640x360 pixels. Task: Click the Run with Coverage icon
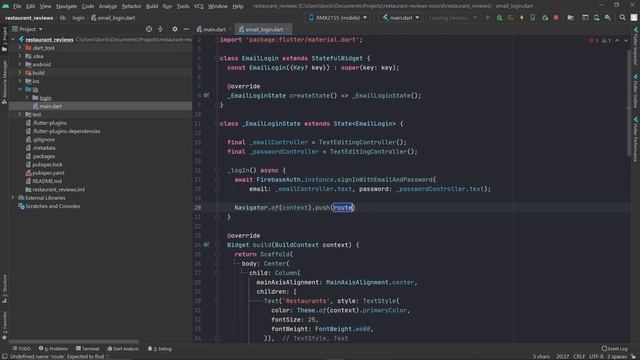(x=511, y=18)
